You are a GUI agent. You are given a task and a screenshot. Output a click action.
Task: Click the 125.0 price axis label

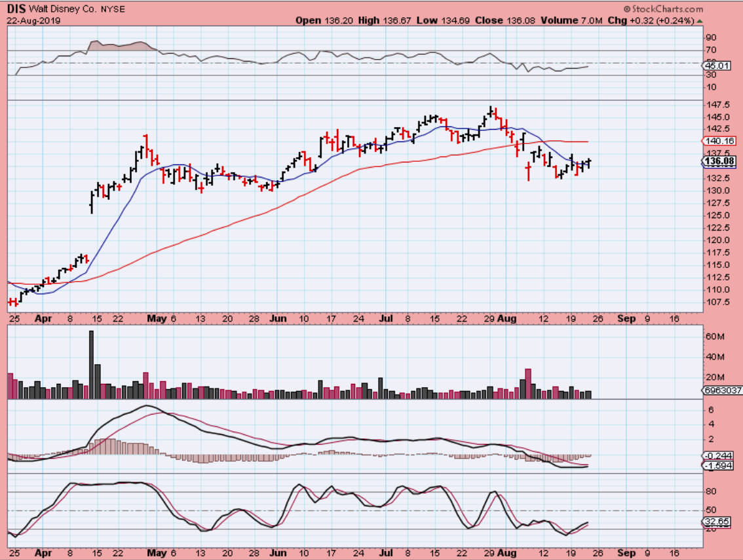(x=717, y=215)
